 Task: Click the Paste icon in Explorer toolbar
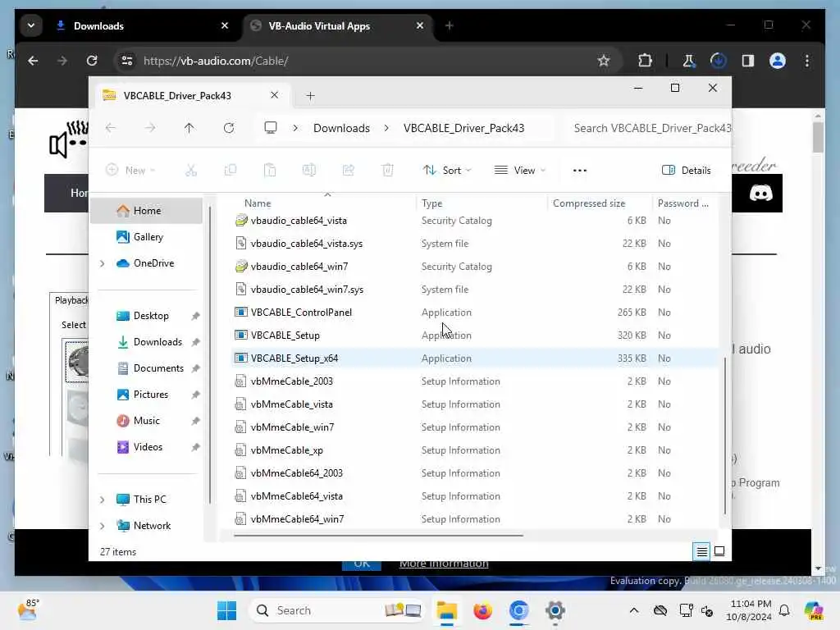[270, 171]
